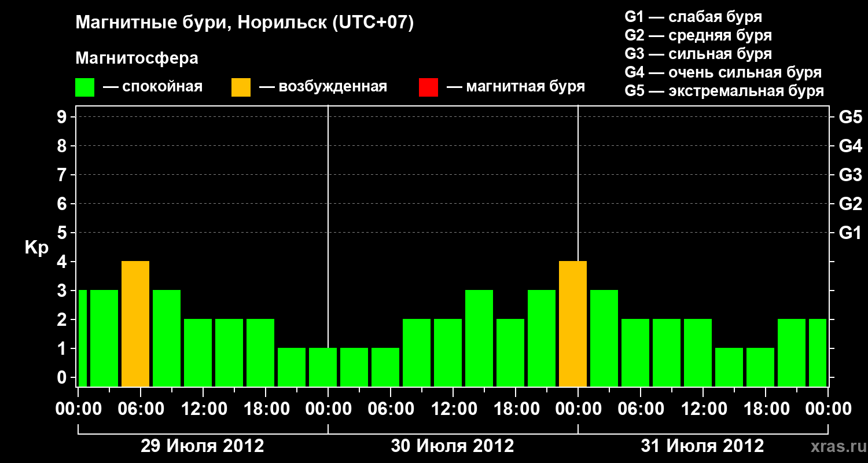The height and width of the screenshot is (463, 868).
Task: Click the 'G4' right-axis storm level label
Action: [850, 146]
